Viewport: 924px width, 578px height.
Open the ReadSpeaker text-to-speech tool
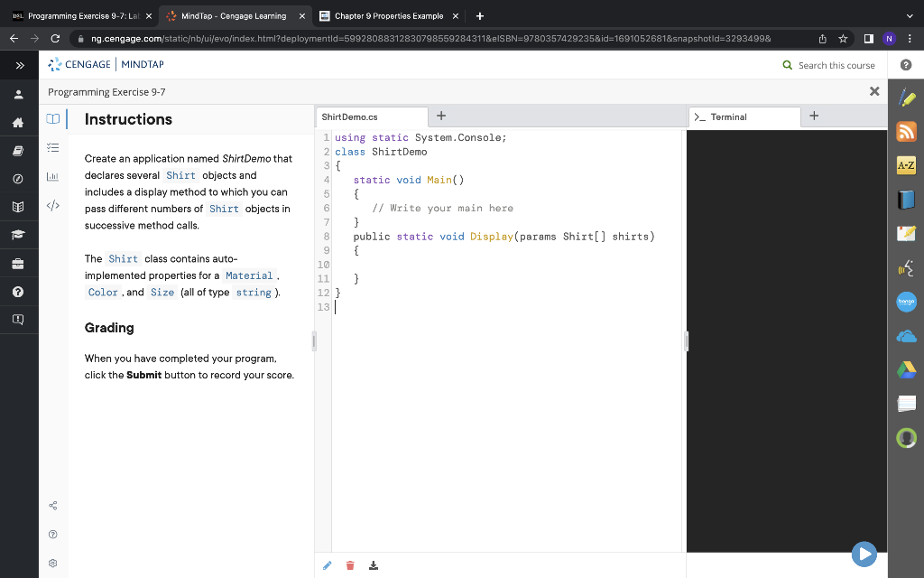point(905,267)
